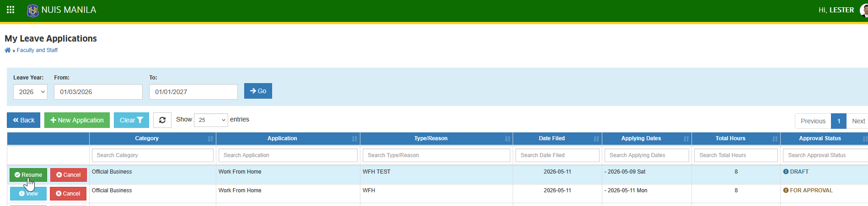Sort by the Application column arrows

click(x=354, y=139)
